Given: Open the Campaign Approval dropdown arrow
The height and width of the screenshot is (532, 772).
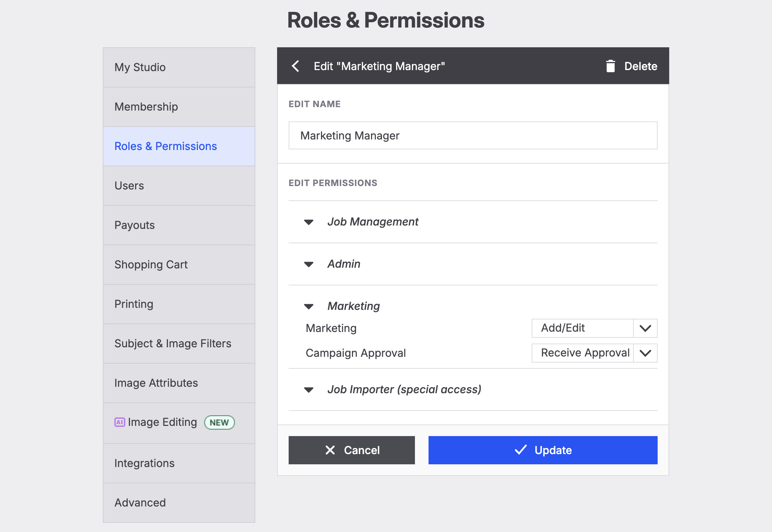Looking at the screenshot, I should (x=645, y=353).
